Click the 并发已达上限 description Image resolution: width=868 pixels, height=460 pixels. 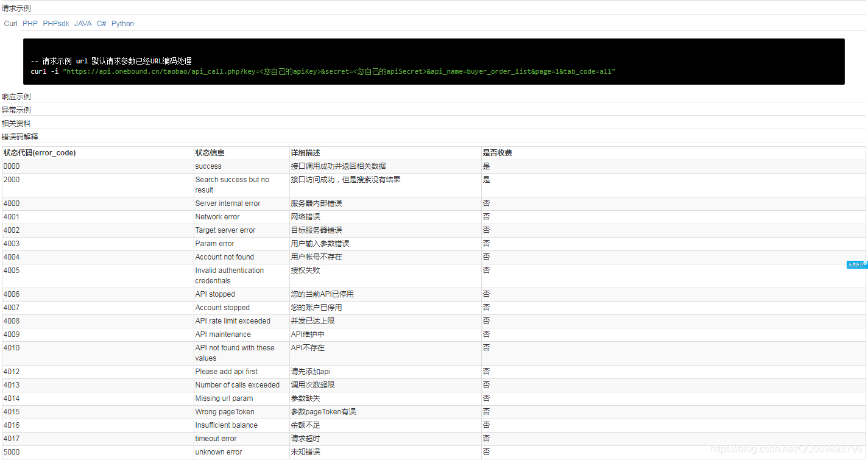385,321
